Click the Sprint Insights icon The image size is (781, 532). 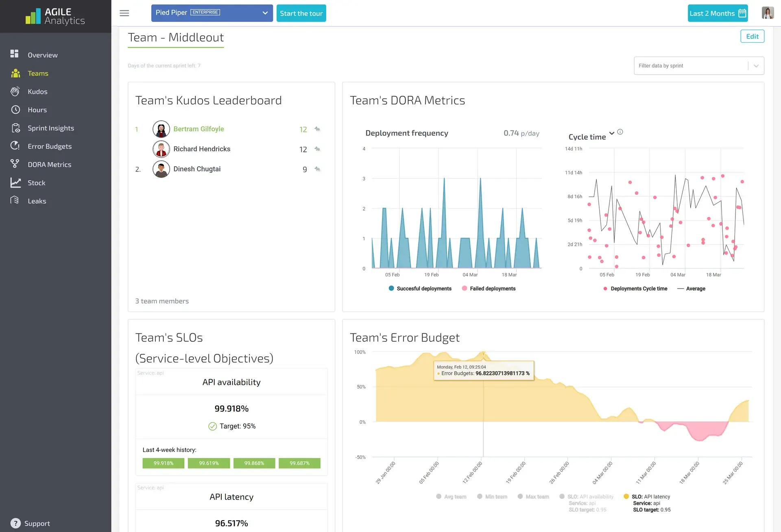(x=15, y=128)
